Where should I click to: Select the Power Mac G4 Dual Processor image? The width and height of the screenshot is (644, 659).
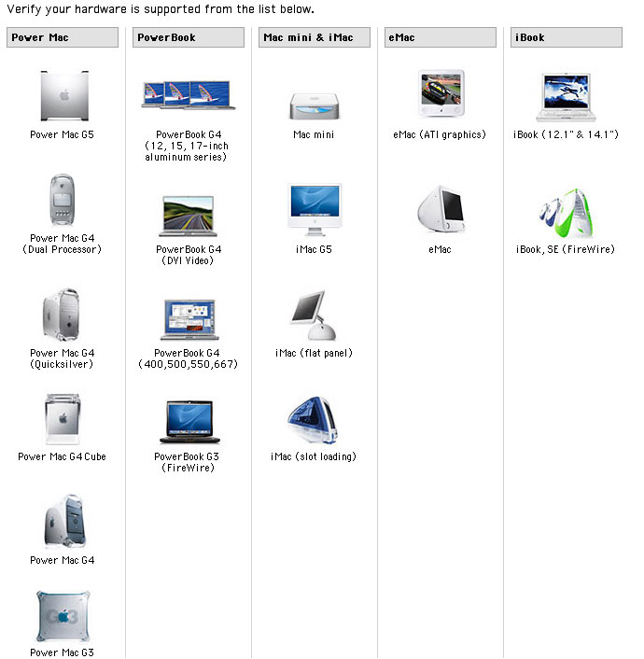point(63,200)
